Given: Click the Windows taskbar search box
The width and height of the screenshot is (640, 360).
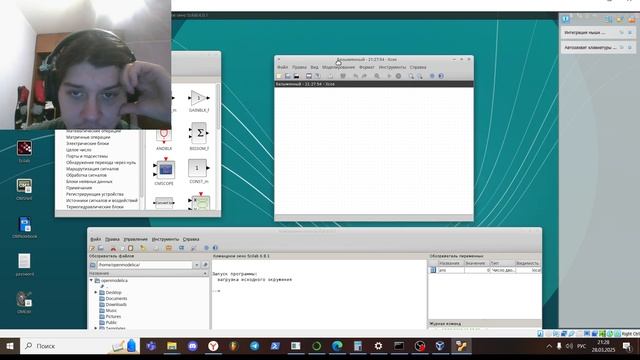Looking at the screenshot, I should point(80,346).
